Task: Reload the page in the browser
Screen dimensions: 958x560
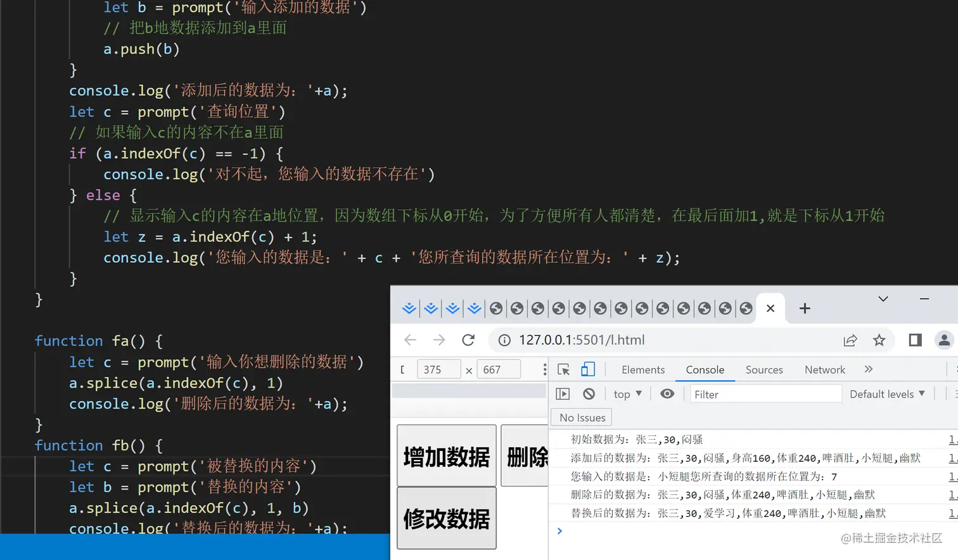Action: pos(468,340)
